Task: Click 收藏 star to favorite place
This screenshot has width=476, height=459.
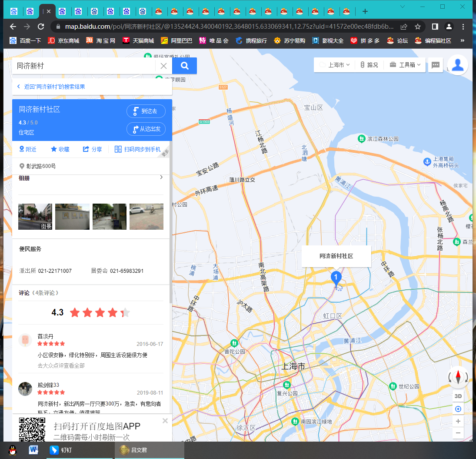Action: (x=60, y=149)
